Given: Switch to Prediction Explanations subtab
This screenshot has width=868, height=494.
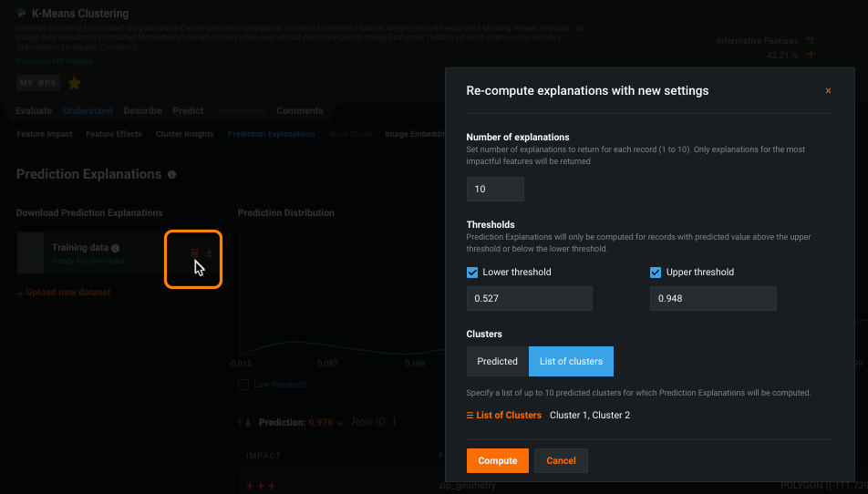Looking at the screenshot, I should pos(271,134).
